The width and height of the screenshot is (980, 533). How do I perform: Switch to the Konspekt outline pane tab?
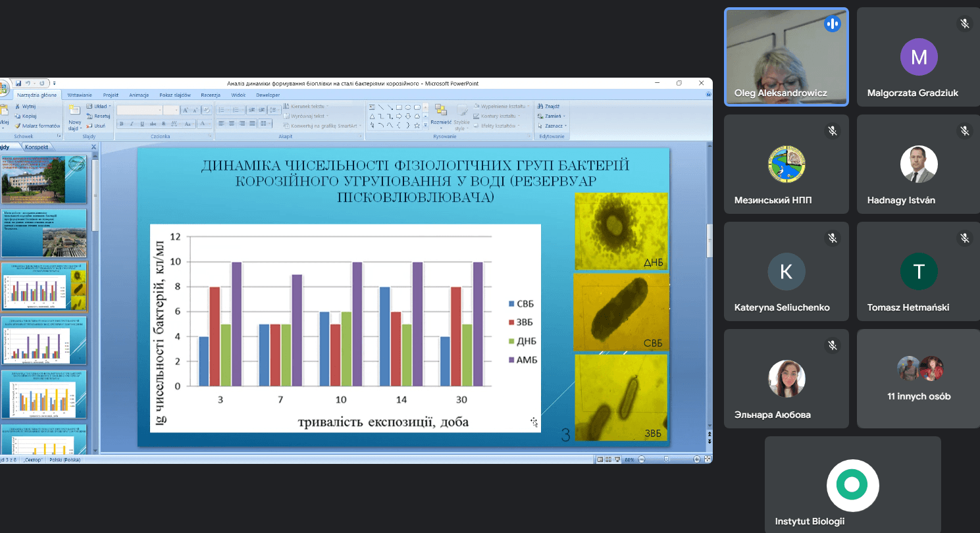[36, 147]
